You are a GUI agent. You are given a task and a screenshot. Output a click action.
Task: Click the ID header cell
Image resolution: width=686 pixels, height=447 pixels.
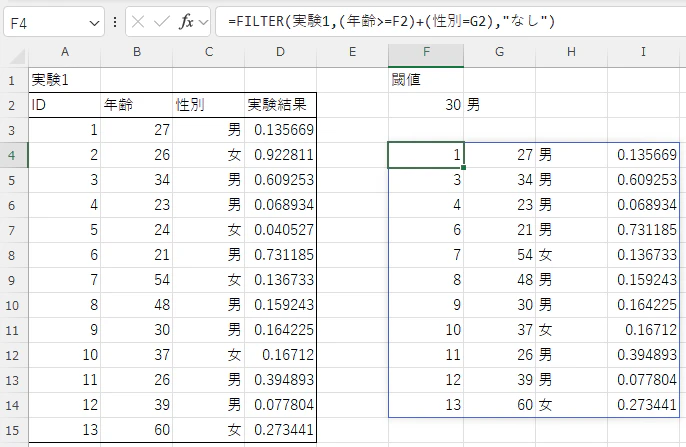(65, 105)
